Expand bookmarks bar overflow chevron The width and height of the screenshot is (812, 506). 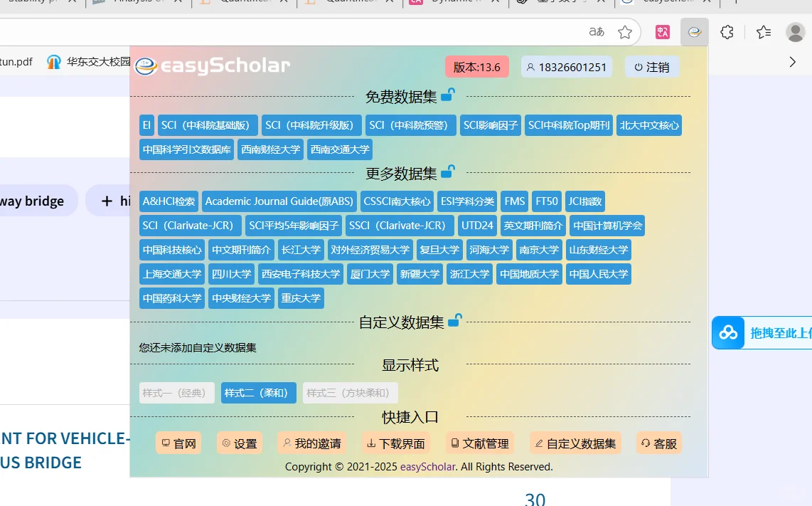[792, 62]
